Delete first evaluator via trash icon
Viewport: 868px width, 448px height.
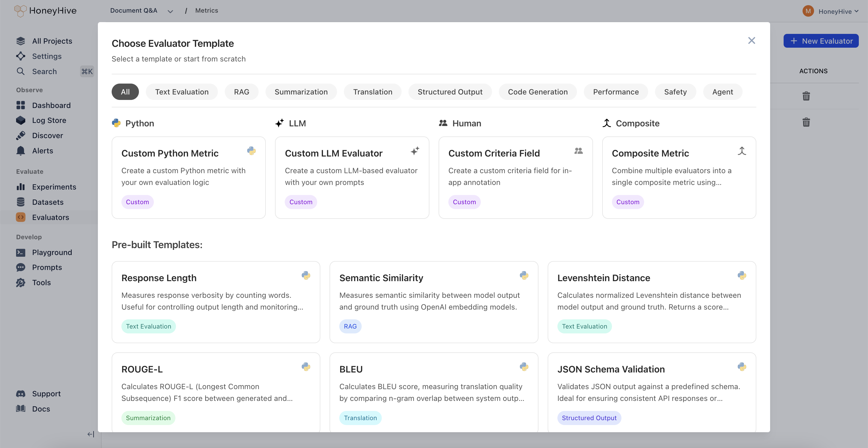pos(806,96)
